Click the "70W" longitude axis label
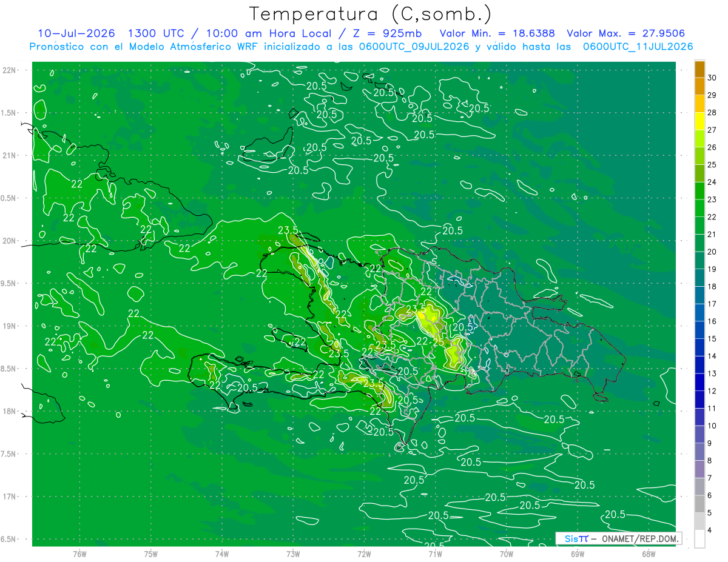The image size is (728, 562). 507,554
